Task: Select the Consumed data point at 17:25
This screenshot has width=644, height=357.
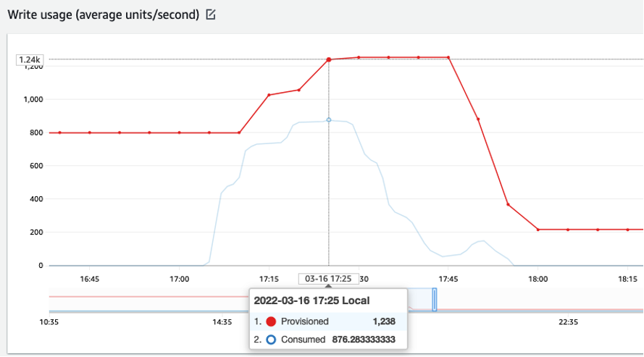Action: 329,120
